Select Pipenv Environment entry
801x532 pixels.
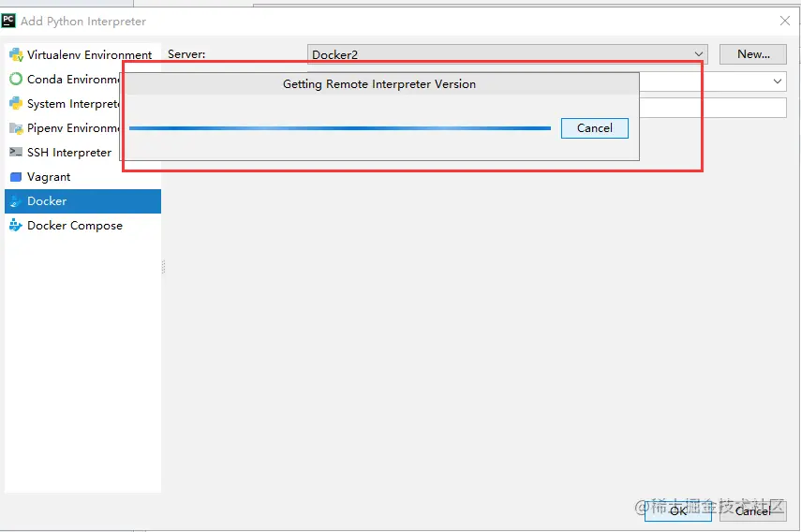pos(64,128)
